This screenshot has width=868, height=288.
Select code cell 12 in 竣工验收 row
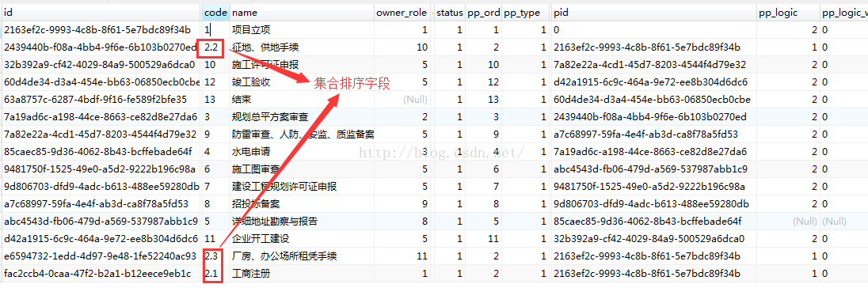coord(215,82)
